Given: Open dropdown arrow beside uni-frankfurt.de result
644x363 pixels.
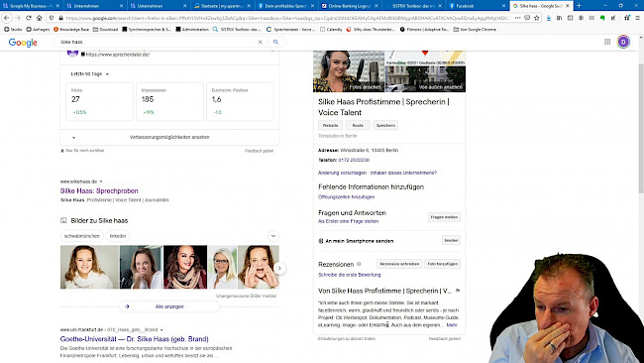Looking at the screenshot, I should click(161, 329).
